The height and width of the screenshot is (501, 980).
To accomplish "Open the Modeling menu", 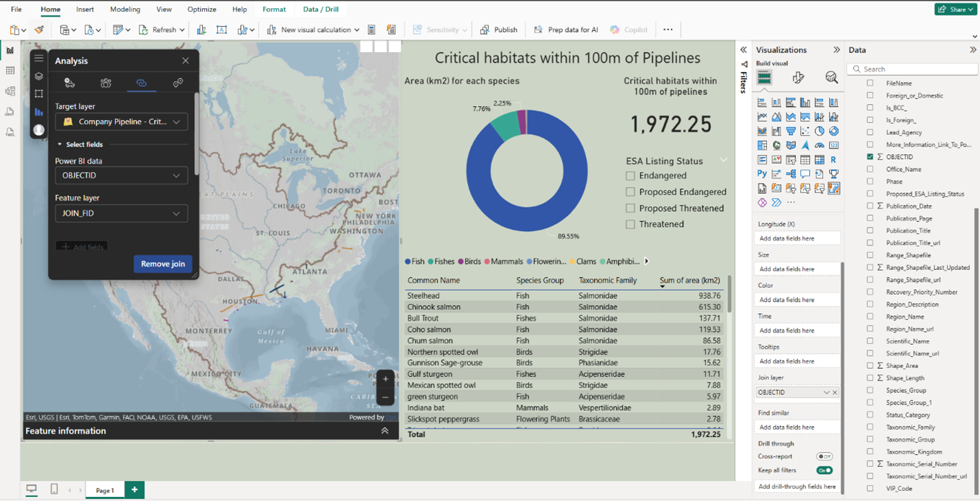I will (x=125, y=10).
